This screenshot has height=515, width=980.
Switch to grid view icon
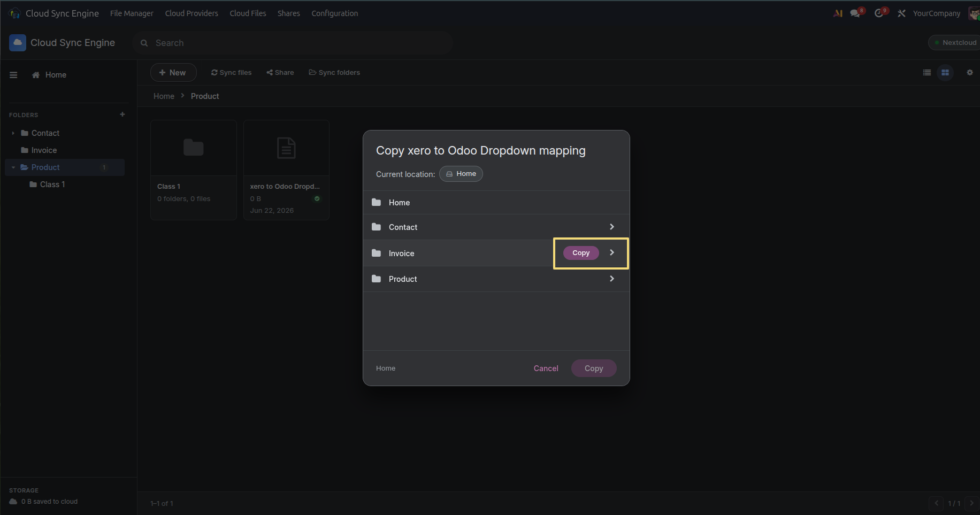point(945,73)
